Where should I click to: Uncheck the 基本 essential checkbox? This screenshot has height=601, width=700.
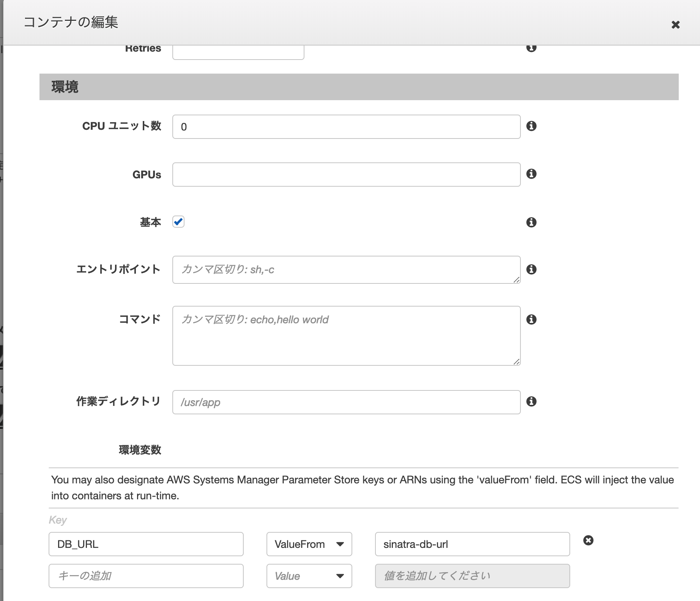pyautogui.click(x=178, y=222)
